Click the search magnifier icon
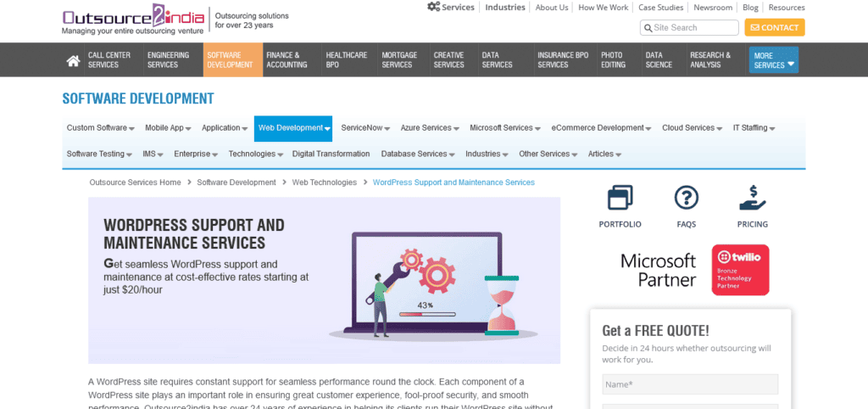Viewport: 868px width, 409px height. click(x=648, y=28)
